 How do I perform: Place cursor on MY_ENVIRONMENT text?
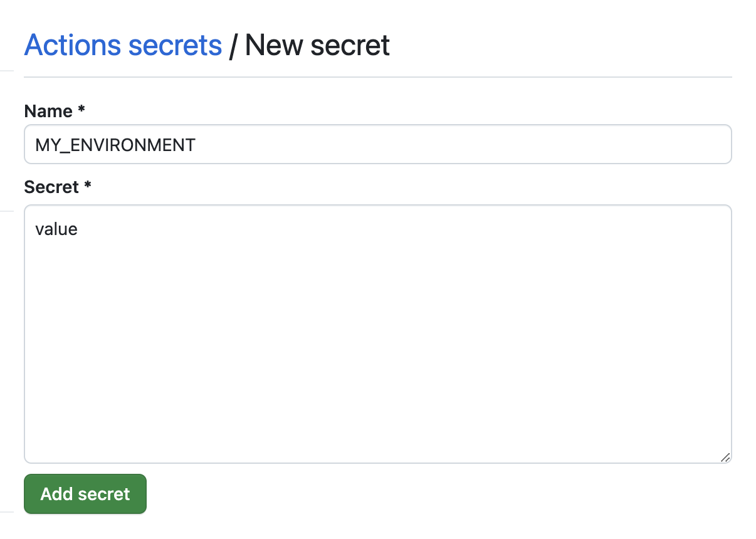[x=115, y=145]
